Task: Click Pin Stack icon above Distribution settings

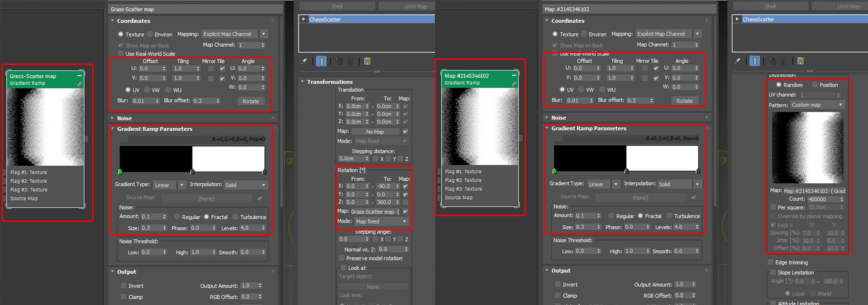Action: point(738,61)
